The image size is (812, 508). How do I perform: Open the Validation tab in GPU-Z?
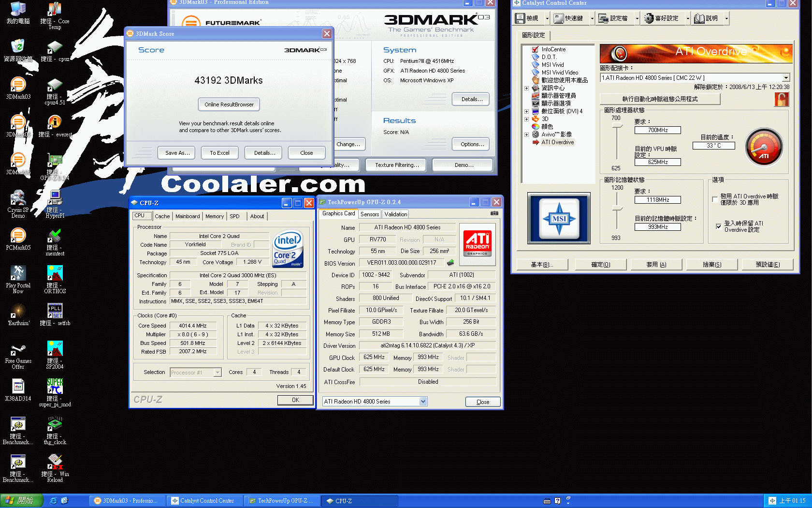click(396, 214)
